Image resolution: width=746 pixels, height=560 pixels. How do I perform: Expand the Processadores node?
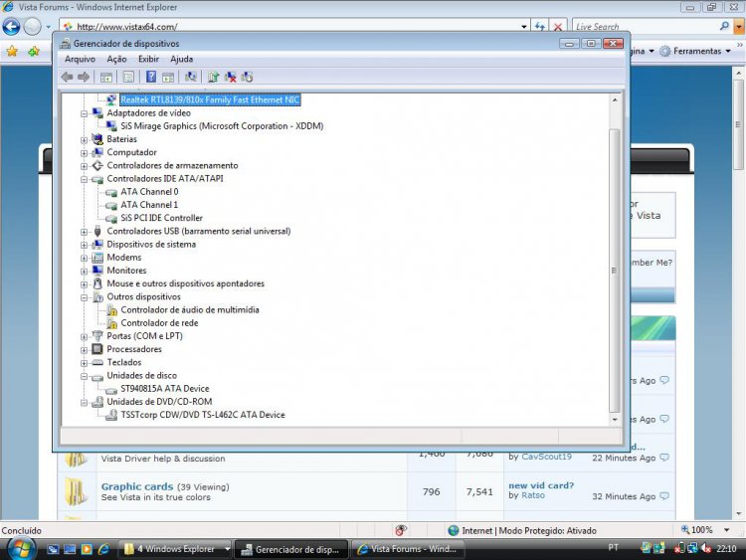pos(85,350)
